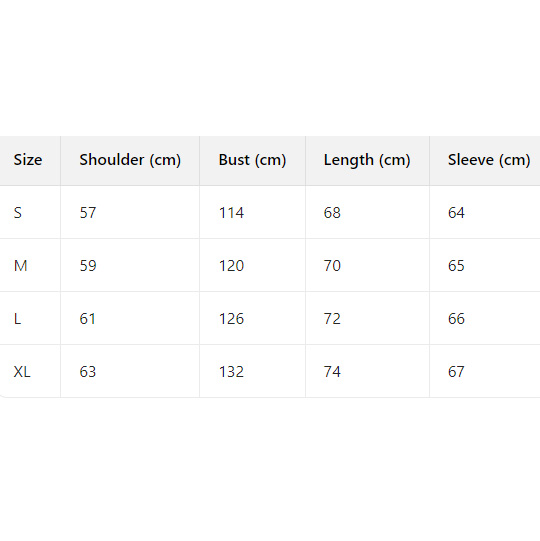Click the Shoulder (cm) column header
Screen dimensions: 540x541
[130, 160]
